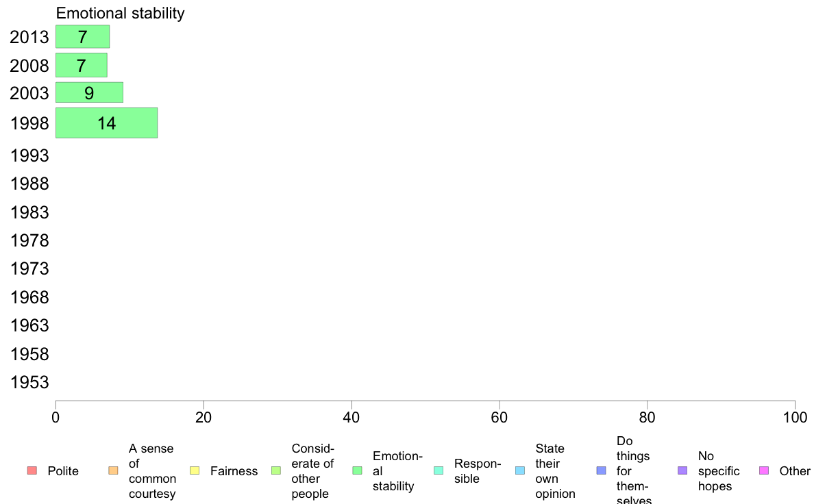Click the Fairness legend label text
The height and width of the screenshot is (504, 814).
tap(234, 470)
